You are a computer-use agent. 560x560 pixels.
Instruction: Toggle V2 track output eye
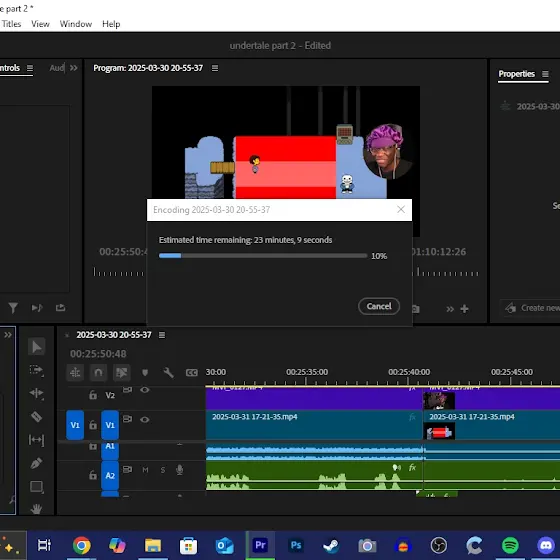pos(145,390)
